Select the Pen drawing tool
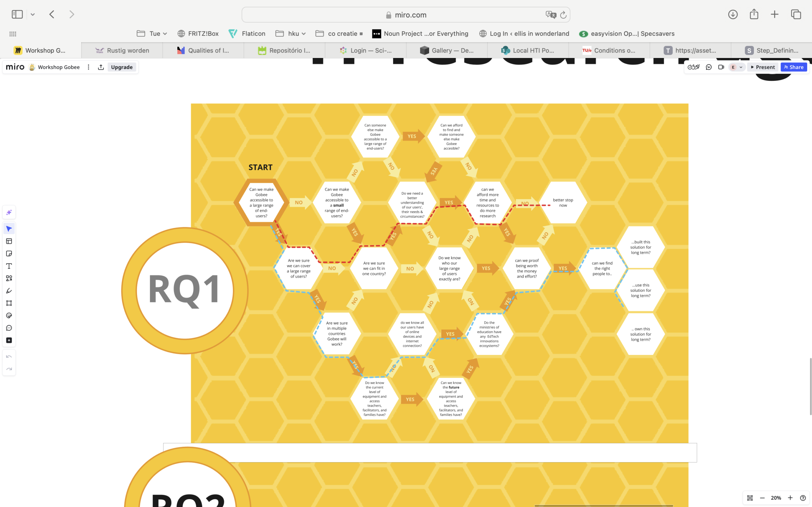The image size is (812, 507). [9, 291]
